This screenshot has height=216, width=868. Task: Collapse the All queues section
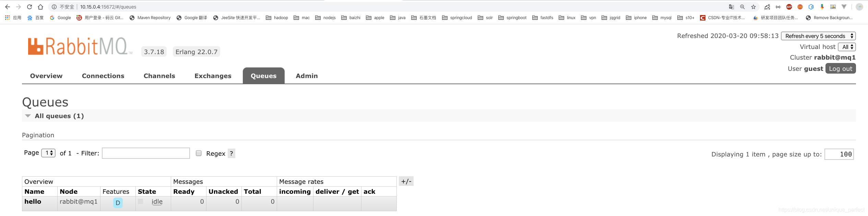tap(28, 116)
